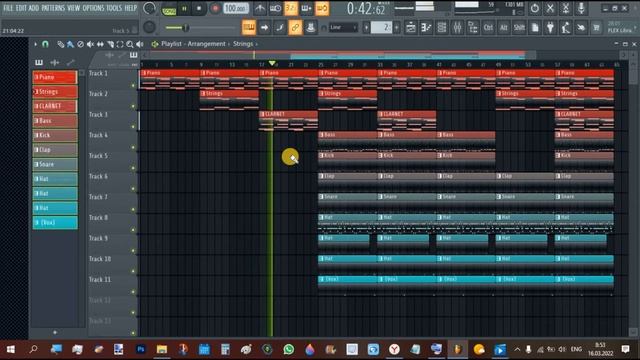Select the playlist Playback speaker tool

click(x=140, y=44)
